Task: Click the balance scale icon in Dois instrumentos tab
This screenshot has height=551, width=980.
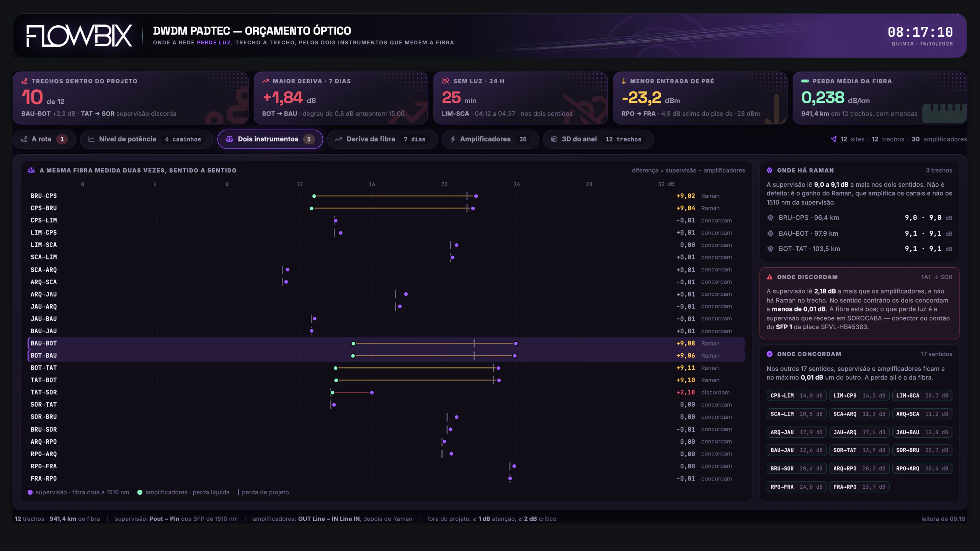Action: (229, 139)
